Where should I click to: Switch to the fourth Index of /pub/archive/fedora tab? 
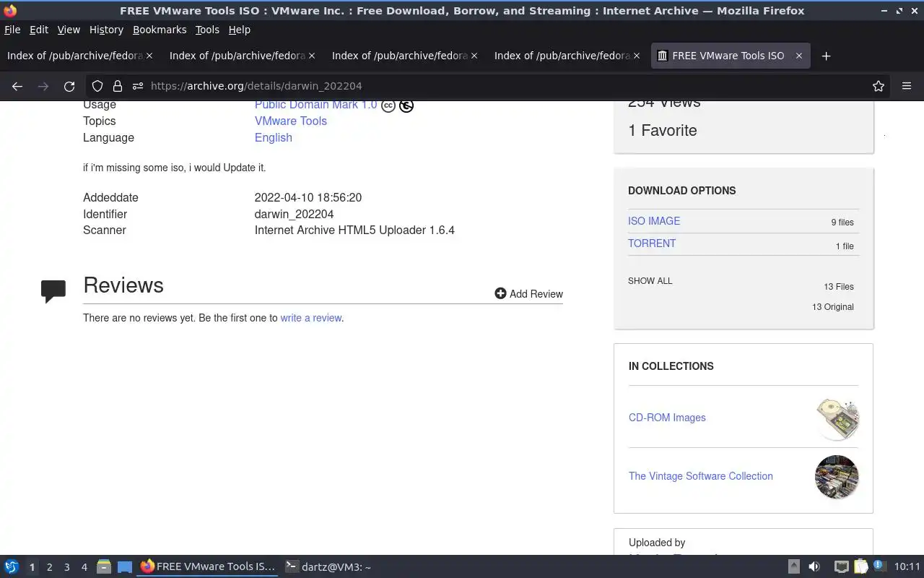coord(568,56)
